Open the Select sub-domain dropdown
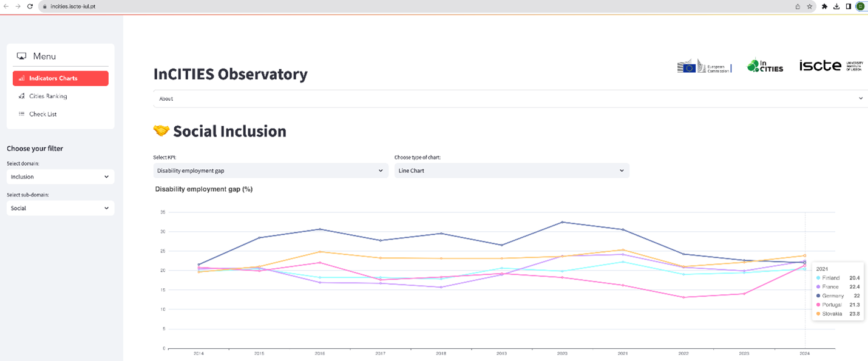Screen dimensions: 868x361 click(x=60, y=208)
